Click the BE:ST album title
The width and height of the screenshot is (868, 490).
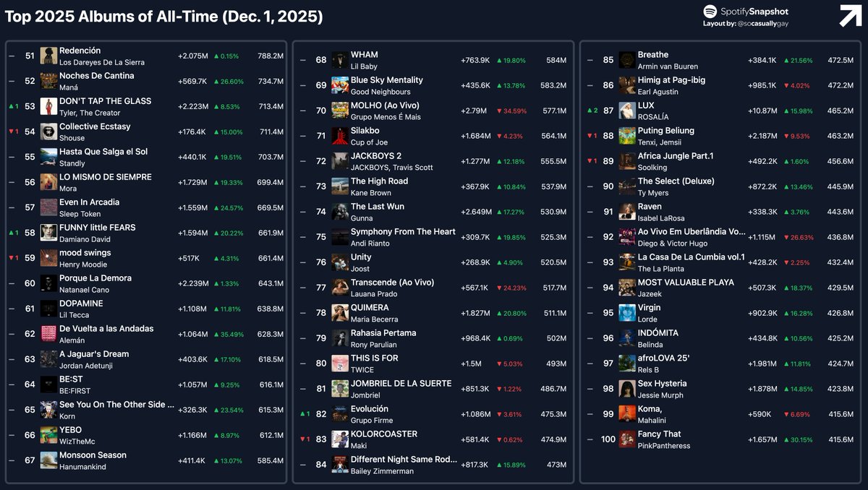[71, 379]
